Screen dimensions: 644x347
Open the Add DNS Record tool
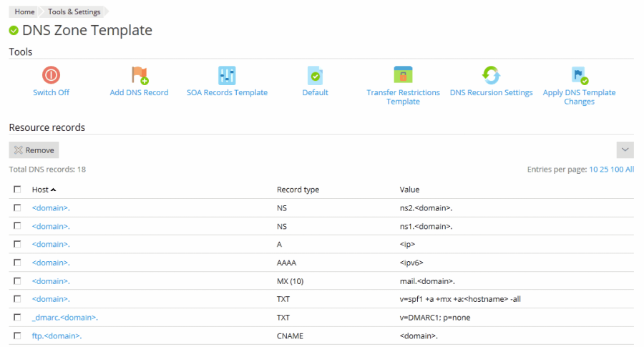click(139, 75)
